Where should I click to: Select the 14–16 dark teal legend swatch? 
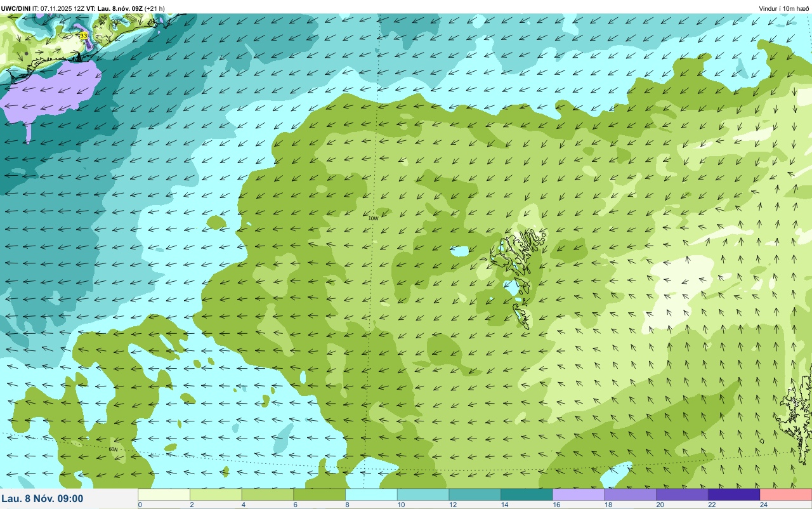527,494
